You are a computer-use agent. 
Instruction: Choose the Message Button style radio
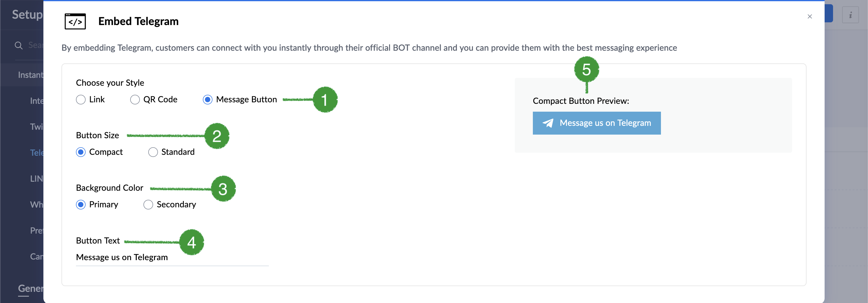208,100
